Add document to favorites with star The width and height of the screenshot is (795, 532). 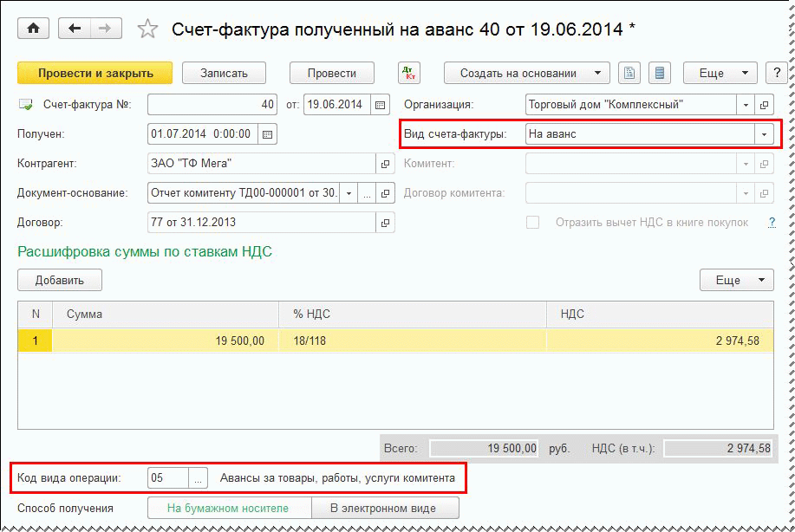[148, 29]
